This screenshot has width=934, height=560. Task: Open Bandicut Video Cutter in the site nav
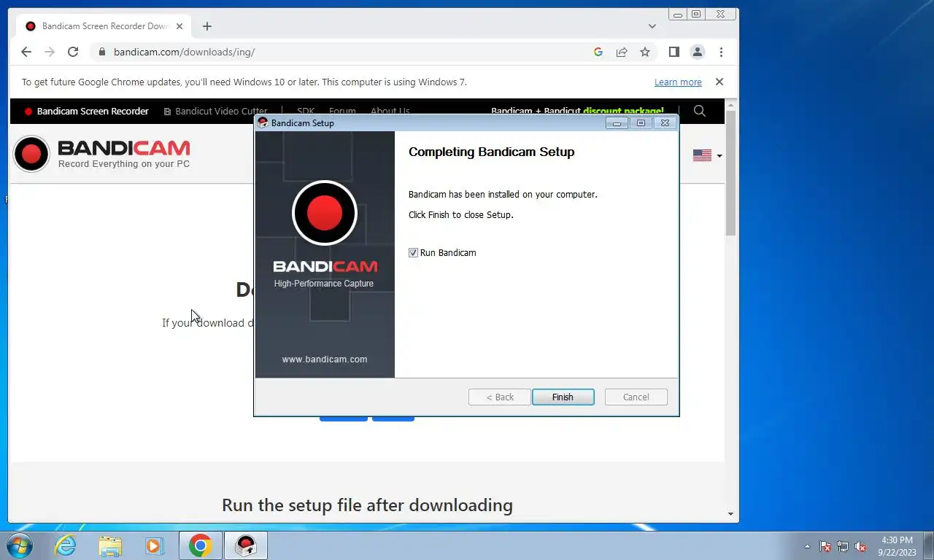pyautogui.click(x=216, y=112)
